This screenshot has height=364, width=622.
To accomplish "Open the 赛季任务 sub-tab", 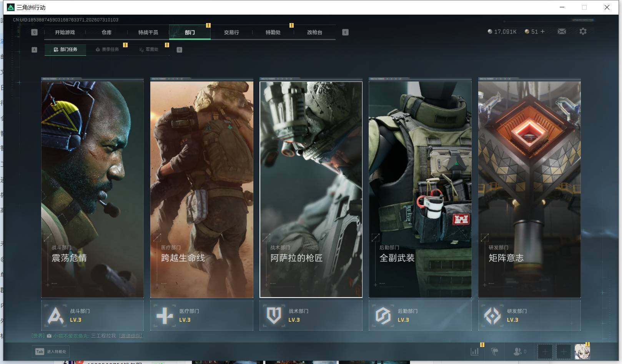I will [x=107, y=50].
